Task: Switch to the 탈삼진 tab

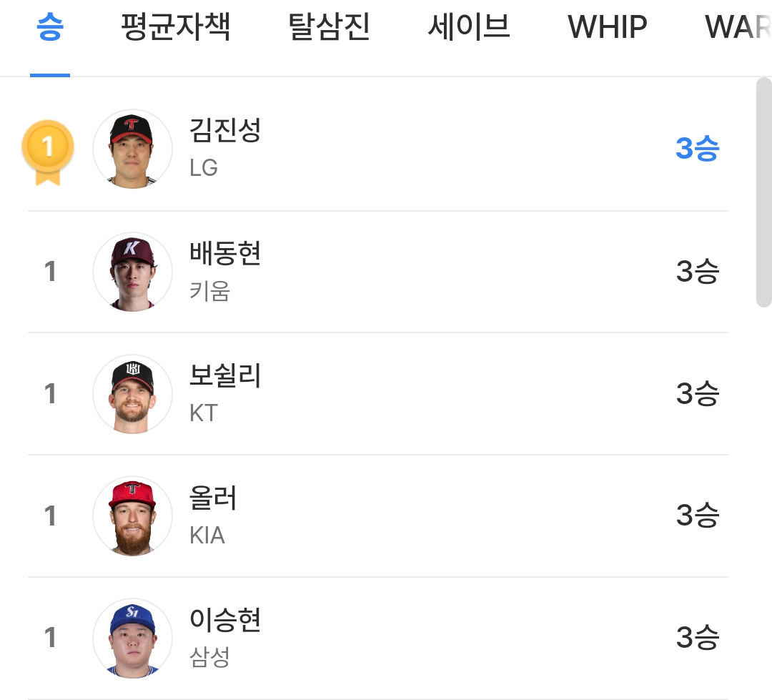Action: [x=329, y=29]
